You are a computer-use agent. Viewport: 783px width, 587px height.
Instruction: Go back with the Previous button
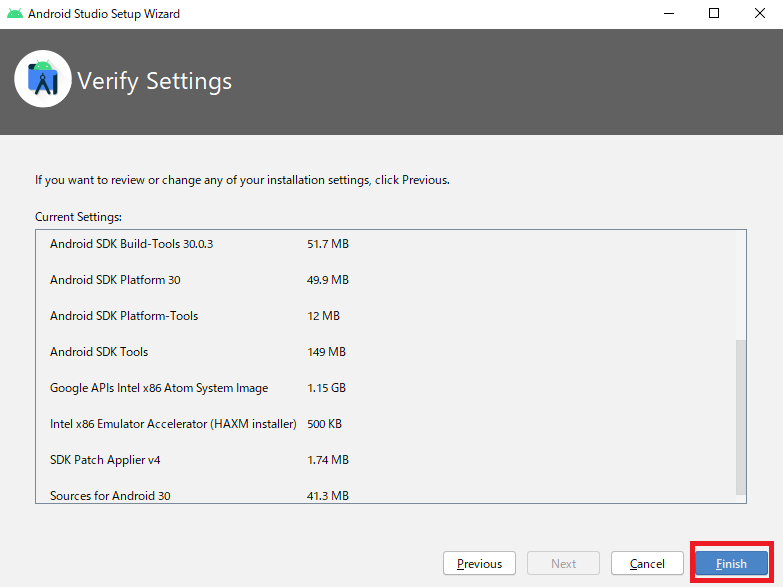click(479, 564)
